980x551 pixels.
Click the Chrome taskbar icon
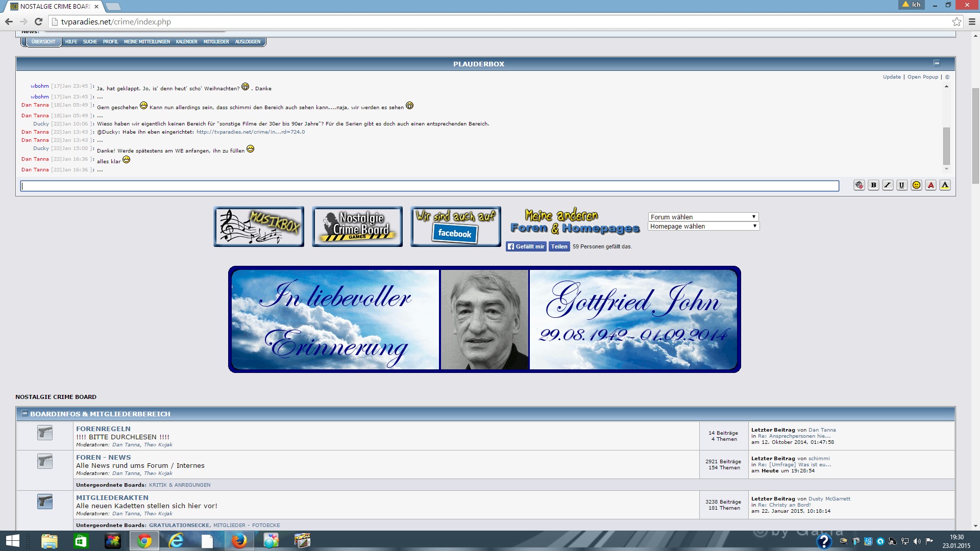point(144,541)
